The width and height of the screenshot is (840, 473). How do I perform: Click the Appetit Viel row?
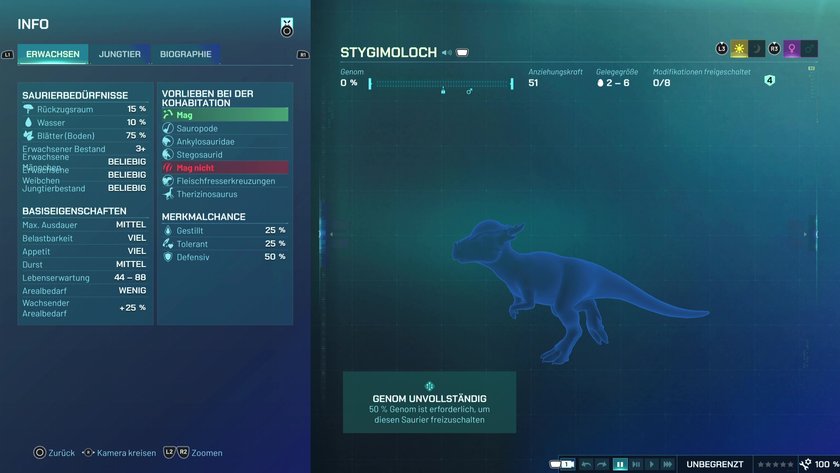point(84,251)
